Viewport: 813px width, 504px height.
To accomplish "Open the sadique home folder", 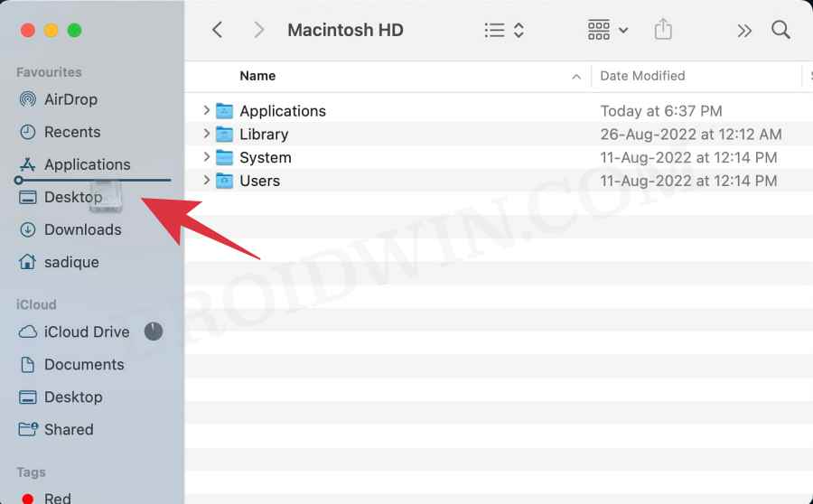I will [71, 262].
